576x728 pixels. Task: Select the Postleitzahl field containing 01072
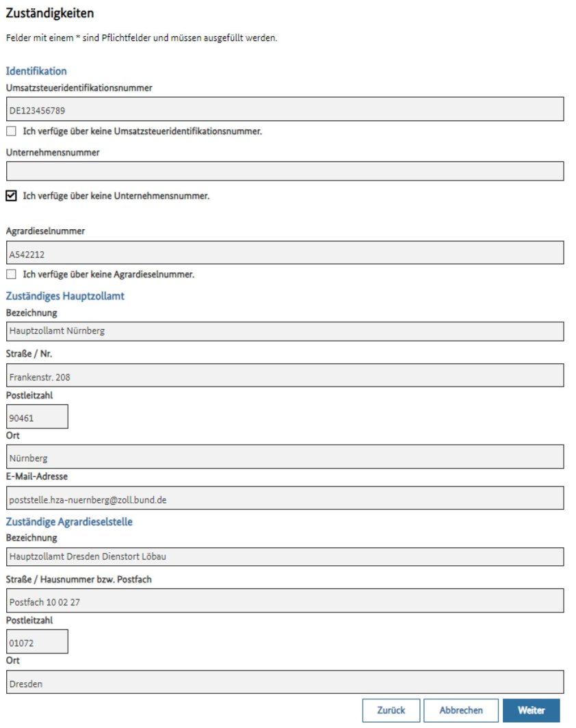38,642
